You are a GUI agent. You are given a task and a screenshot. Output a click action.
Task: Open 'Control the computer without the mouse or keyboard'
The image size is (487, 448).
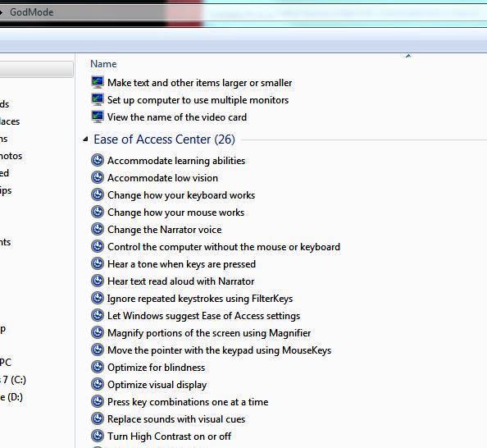[x=224, y=247]
